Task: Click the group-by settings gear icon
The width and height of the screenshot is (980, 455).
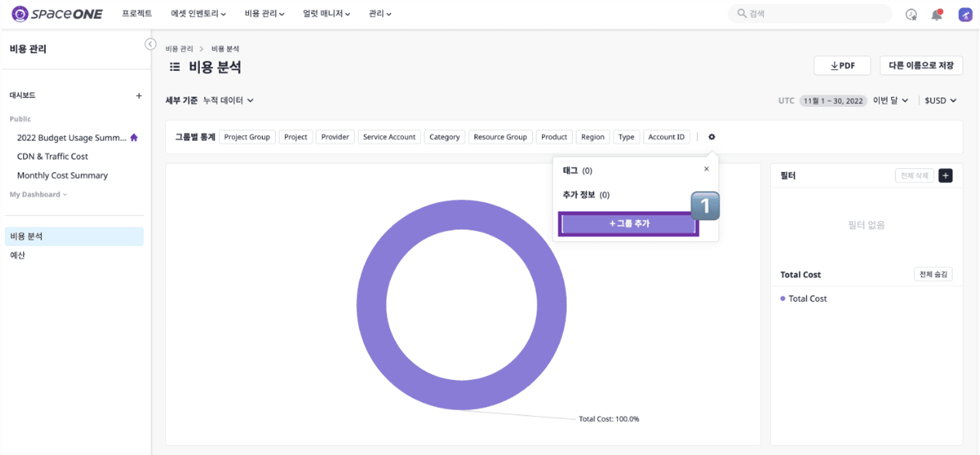Action: tap(711, 137)
